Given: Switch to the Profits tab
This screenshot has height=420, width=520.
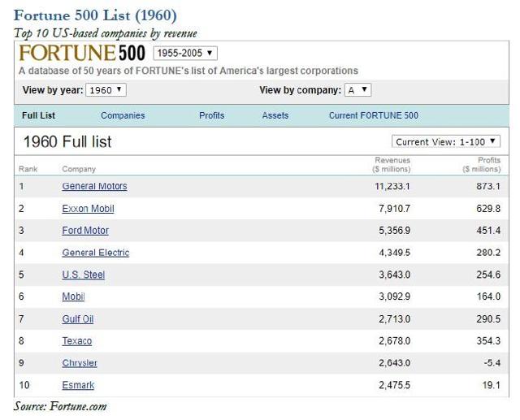Looking at the screenshot, I should [211, 115].
